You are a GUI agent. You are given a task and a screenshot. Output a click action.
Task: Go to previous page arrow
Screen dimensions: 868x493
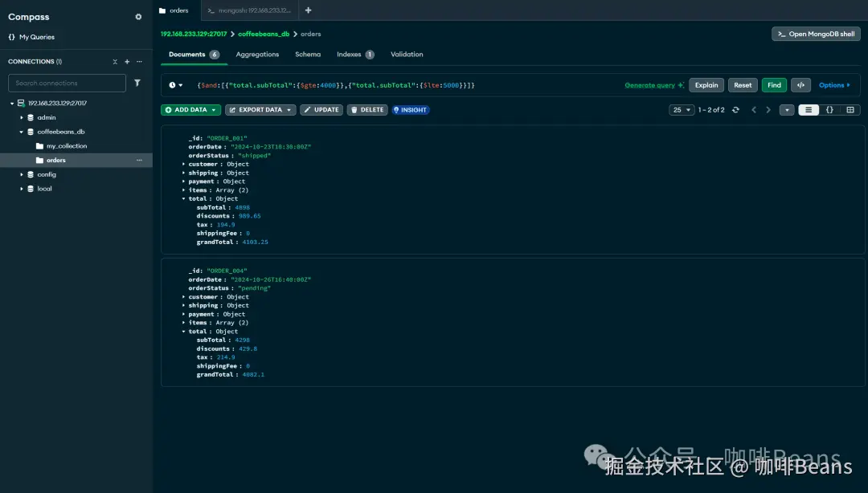click(753, 110)
